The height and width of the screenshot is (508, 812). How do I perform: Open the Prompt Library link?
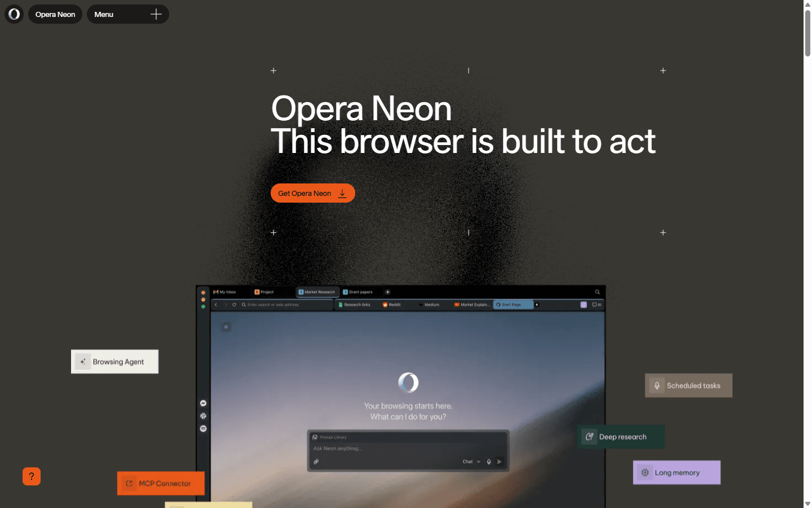coord(330,437)
